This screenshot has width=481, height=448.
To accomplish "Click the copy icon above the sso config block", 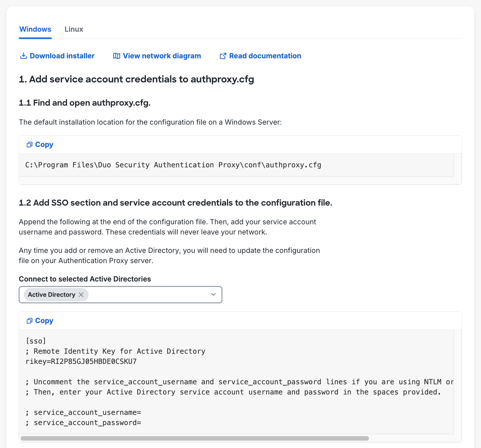I will point(29,320).
